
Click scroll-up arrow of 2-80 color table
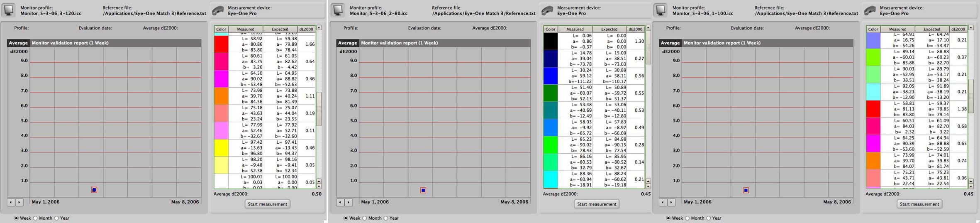coord(648,28)
